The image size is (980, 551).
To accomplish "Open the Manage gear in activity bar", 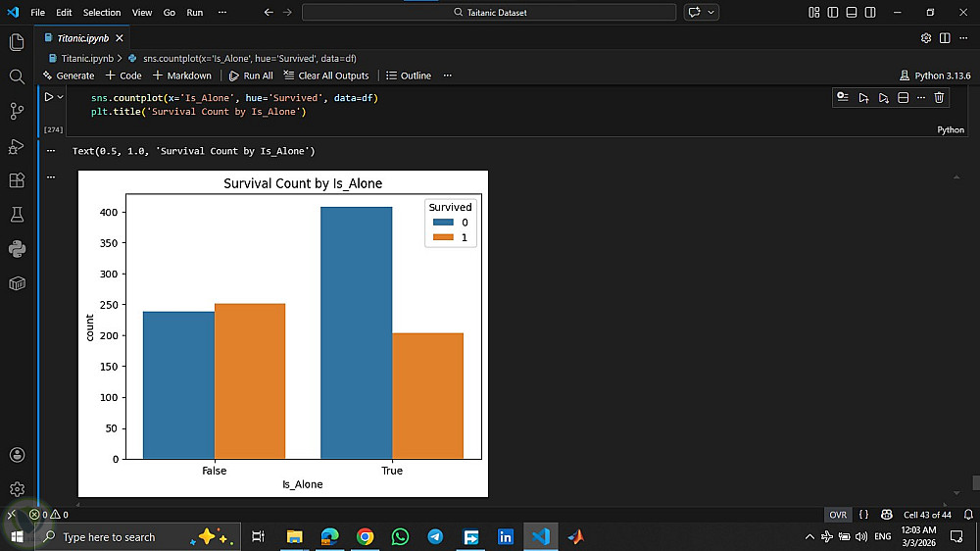I will coord(17,489).
